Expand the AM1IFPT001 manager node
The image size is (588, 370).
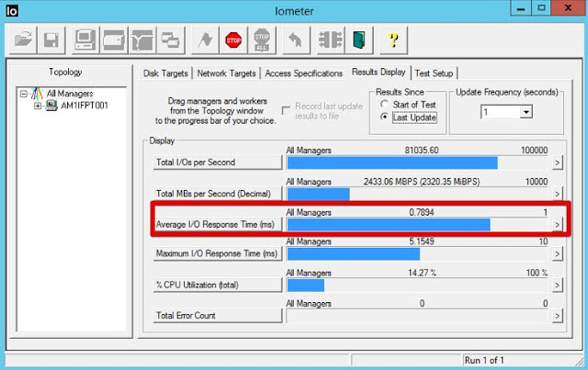click(x=38, y=106)
